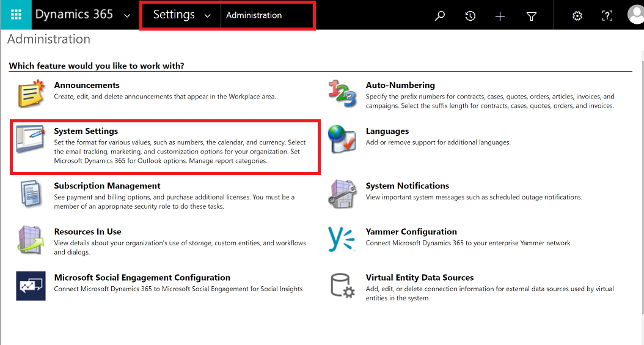Open the Virtual Entity Data Sources link

[420, 278]
